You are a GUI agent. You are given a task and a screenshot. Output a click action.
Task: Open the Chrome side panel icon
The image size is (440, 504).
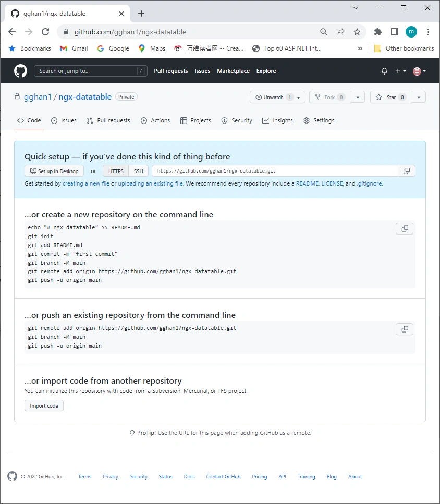coord(394,32)
